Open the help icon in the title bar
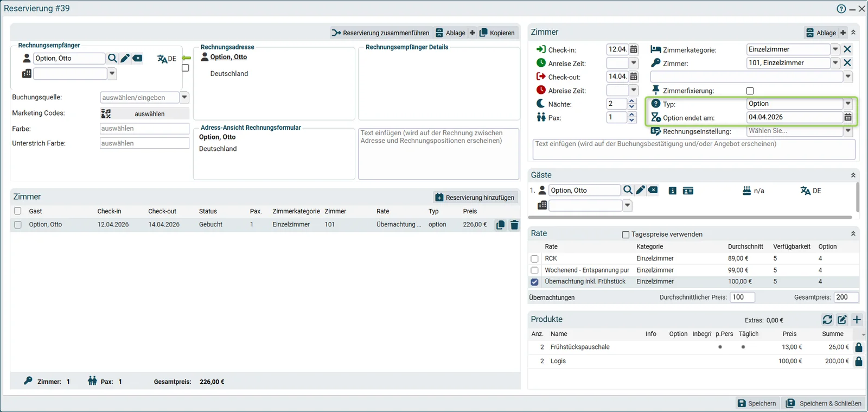The width and height of the screenshot is (868, 412). 841,9
